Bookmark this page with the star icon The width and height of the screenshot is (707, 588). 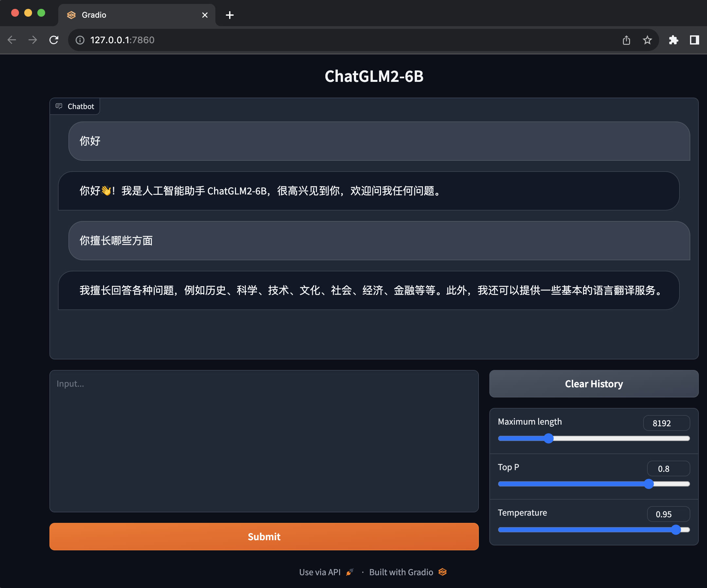click(x=647, y=40)
